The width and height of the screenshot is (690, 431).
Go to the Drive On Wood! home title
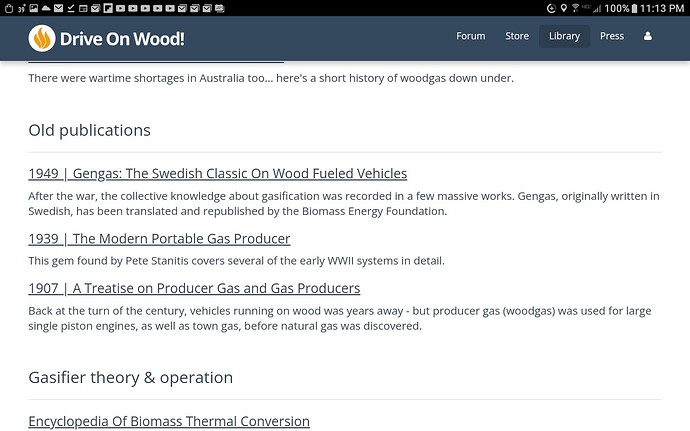(122, 39)
